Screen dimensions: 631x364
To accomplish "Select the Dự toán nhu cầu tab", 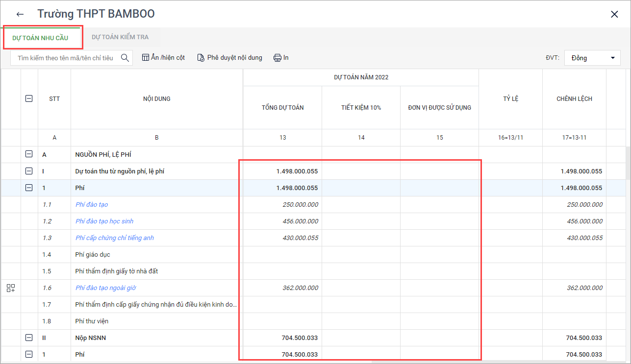I will click(x=40, y=38).
